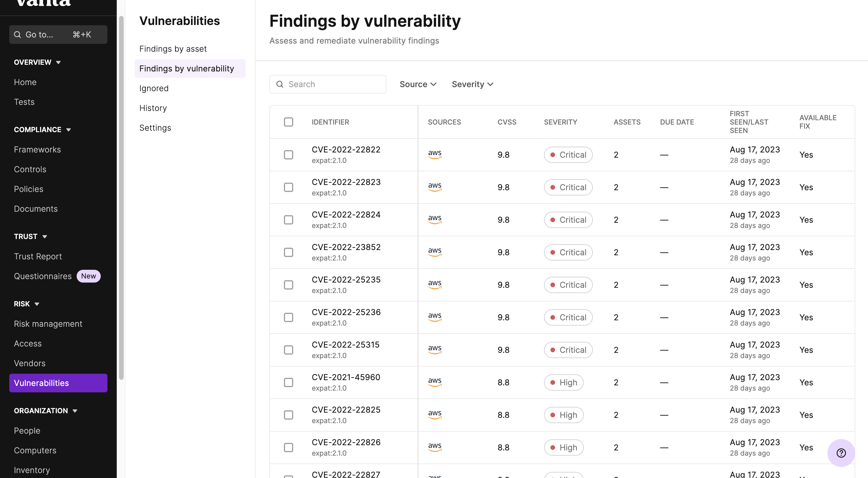Open Controls in sidebar
868x478 pixels.
click(30, 169)
